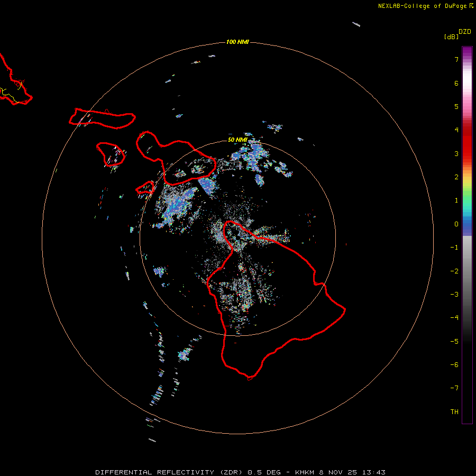Click the 50 NMI range ring label
This screenshot has height=476, width=476.
(237, 140)
